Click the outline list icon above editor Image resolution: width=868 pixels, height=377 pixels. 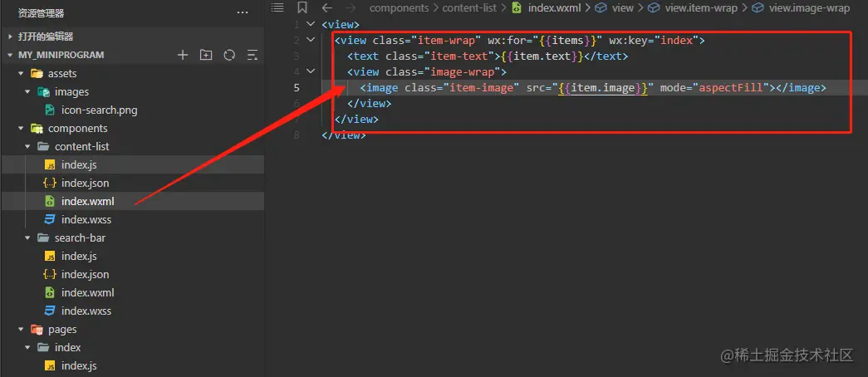tap(277, 7)
